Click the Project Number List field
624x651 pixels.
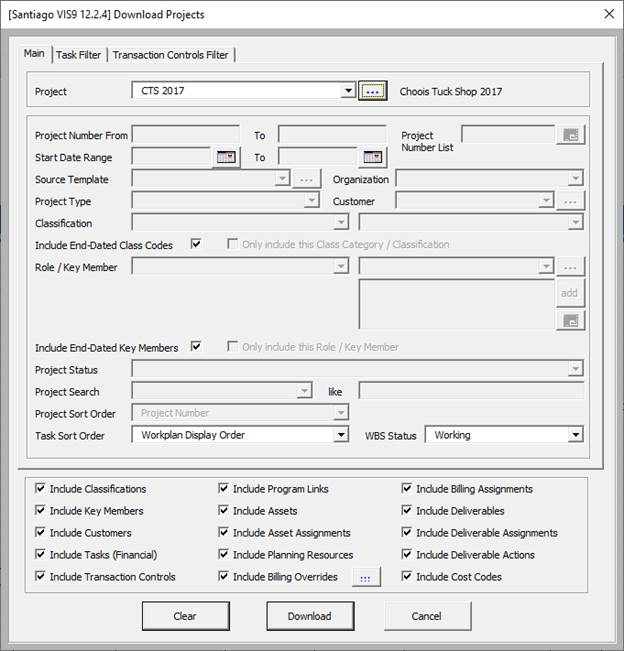508,135
